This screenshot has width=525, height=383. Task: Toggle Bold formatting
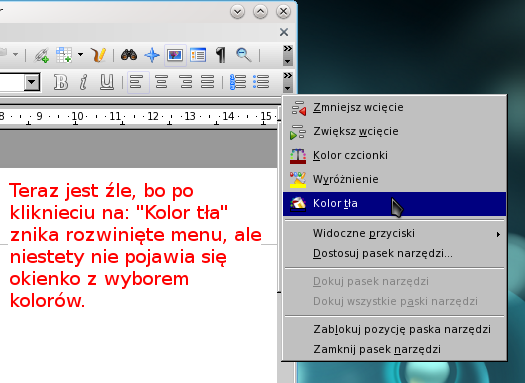[61, 82]
